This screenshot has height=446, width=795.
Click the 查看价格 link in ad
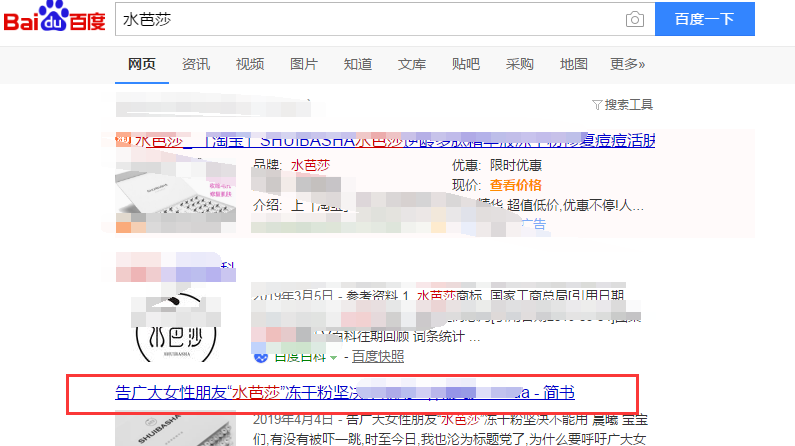point(515,185)
